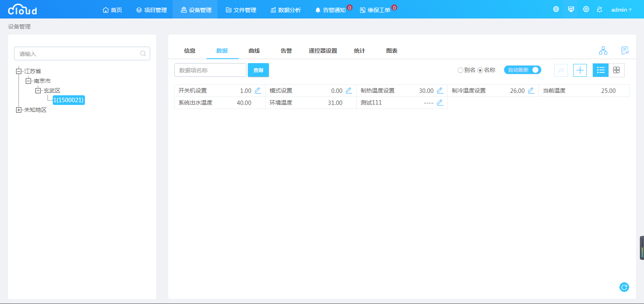Open the 设备管理 menu

[x=196, y=10]
